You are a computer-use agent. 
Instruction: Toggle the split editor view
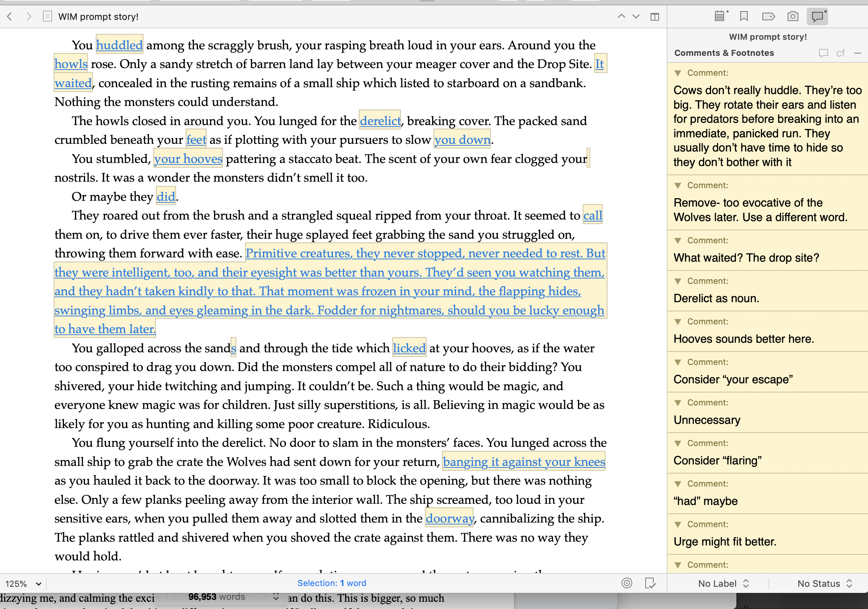(655, 16)
